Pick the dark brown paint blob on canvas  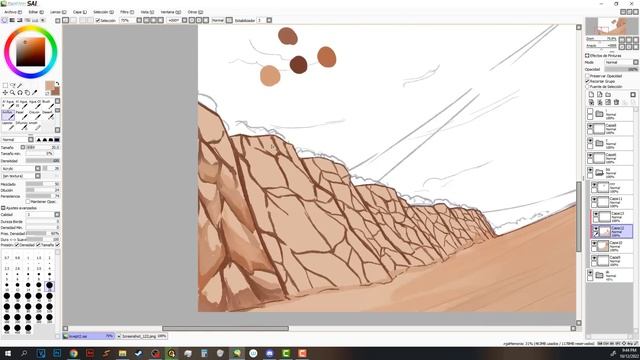(298, 65)
